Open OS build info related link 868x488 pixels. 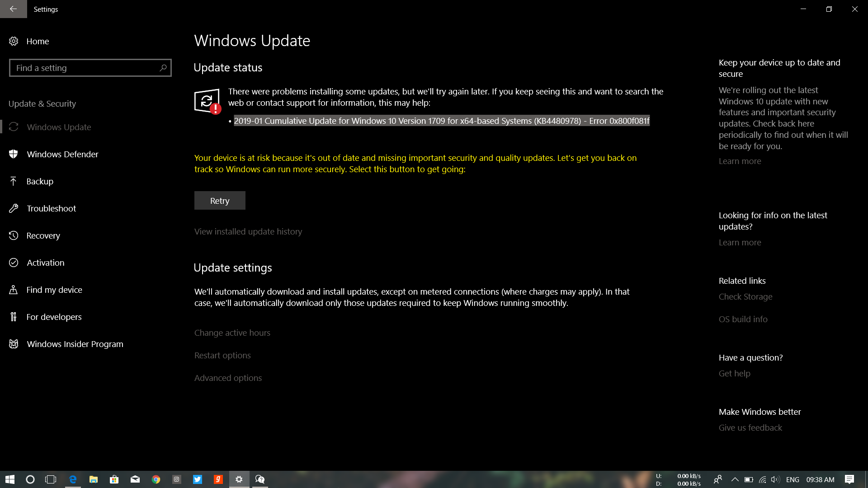click(743, 319)
